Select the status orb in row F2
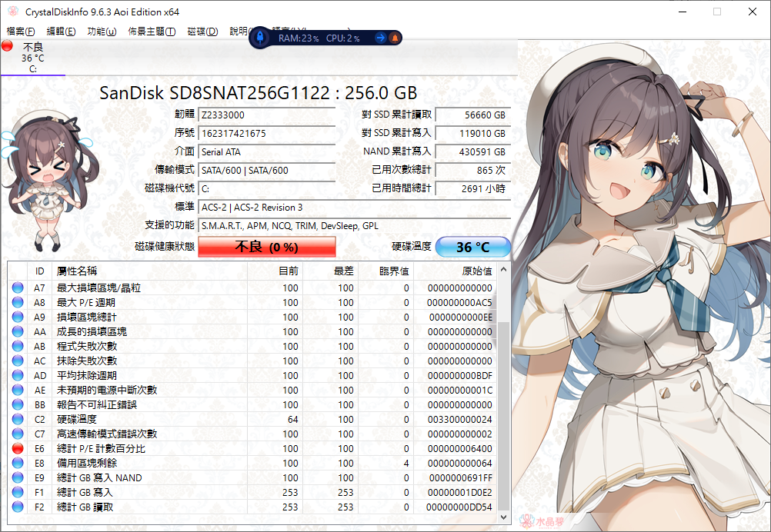 (x=18, y=507)
